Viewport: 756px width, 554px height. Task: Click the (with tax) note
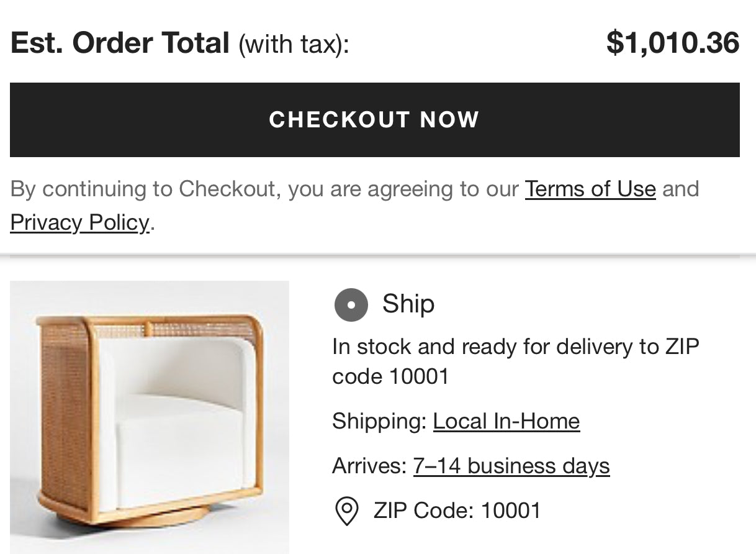[293, 45]
